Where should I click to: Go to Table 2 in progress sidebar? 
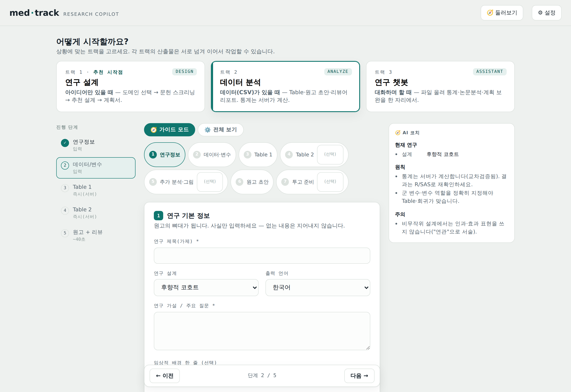coord(96,213)
